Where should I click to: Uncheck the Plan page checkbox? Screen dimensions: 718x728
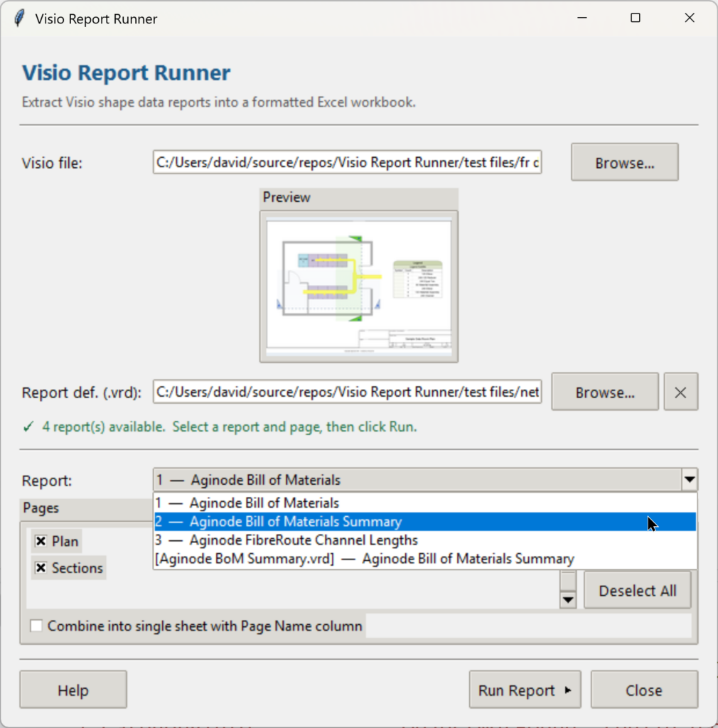click(x=41, y=541)
